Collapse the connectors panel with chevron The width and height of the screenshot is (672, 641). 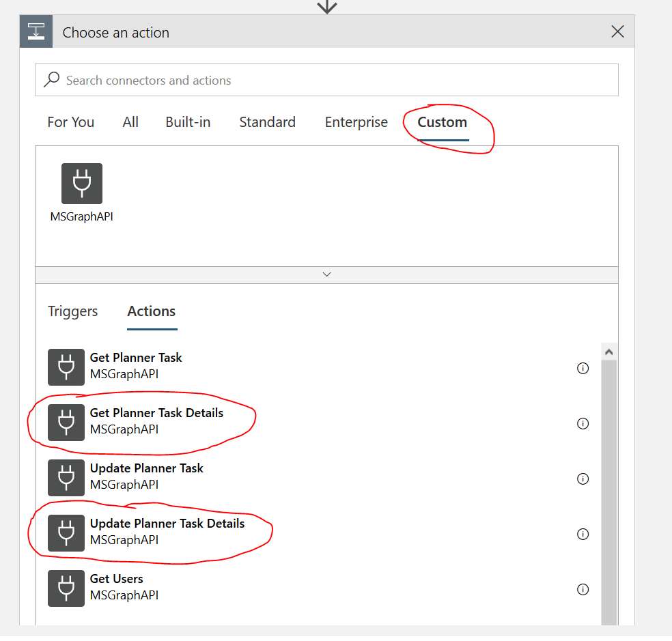tap(326, 274)
